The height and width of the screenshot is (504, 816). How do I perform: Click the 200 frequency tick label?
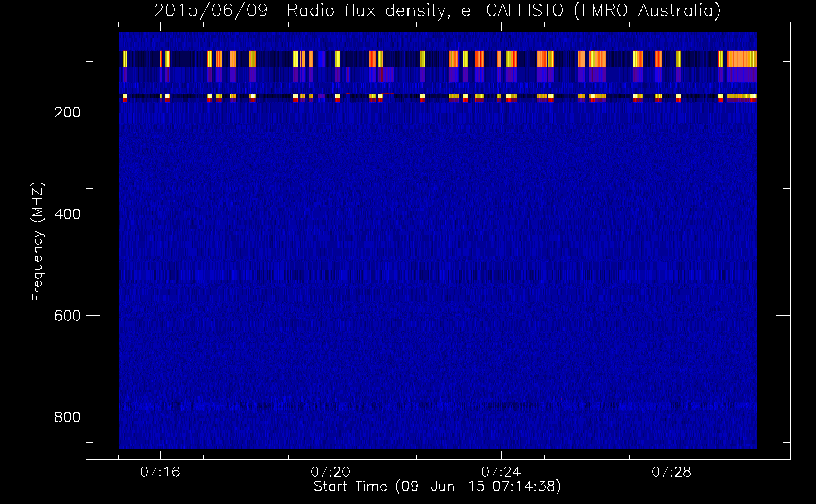(x=68, y=112)
